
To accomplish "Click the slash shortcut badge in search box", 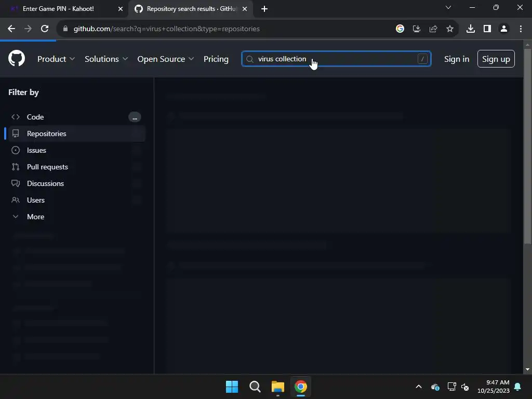I will pyautogui.click(x=422, y=59).
